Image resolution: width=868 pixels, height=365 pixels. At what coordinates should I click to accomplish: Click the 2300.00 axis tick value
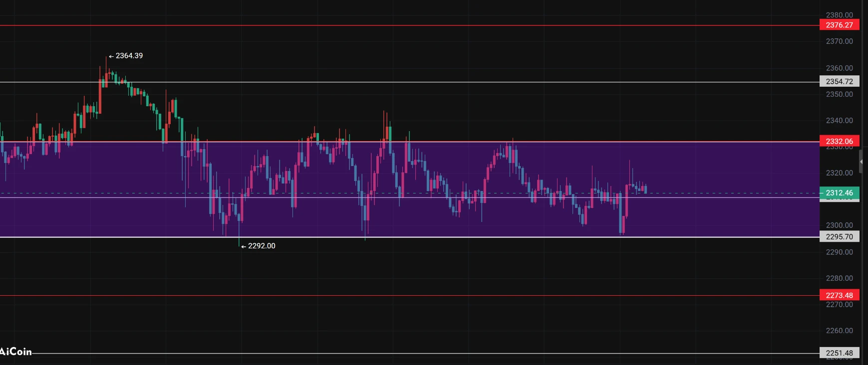click(x=840, y=225)
